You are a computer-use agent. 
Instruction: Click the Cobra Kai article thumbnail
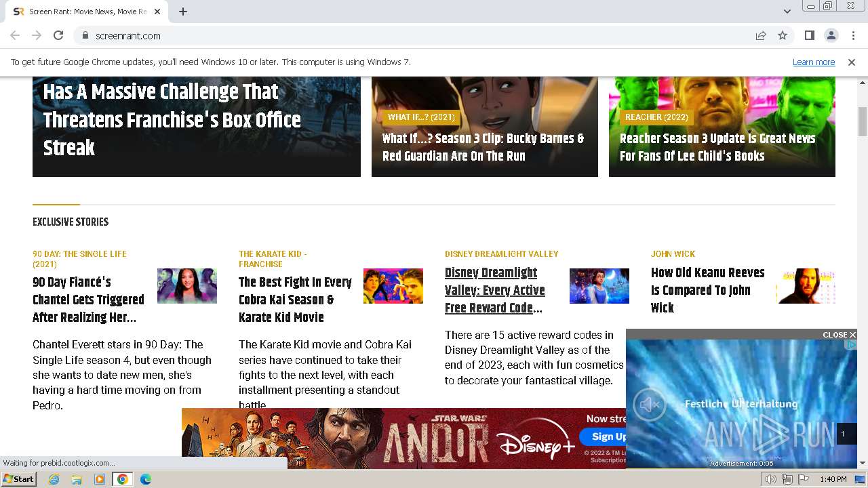click(x=393, y=286)
